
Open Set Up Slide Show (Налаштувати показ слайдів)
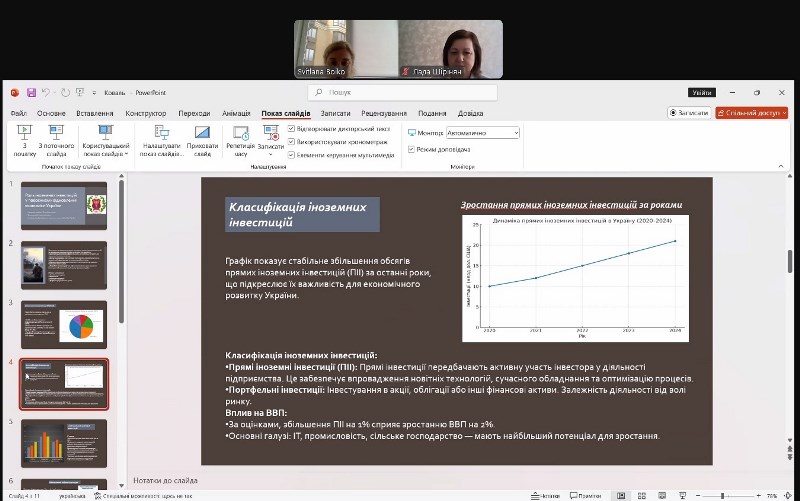point(160,139)
